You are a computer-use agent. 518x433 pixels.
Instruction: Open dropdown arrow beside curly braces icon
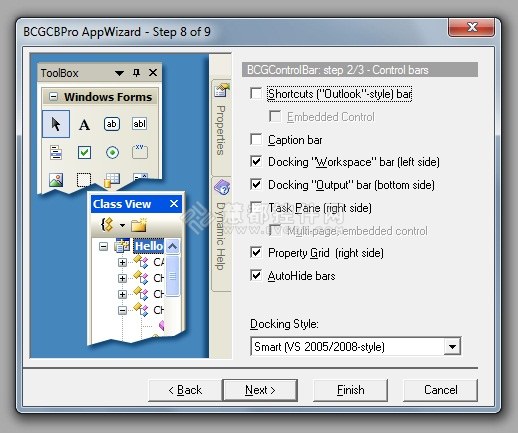point(122,225)
